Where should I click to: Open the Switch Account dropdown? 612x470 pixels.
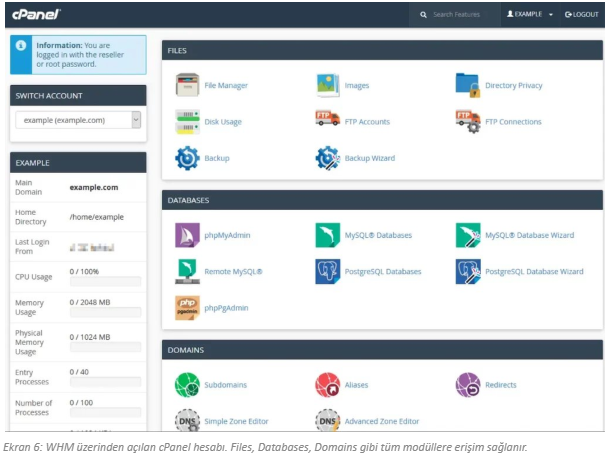point(78,120)
